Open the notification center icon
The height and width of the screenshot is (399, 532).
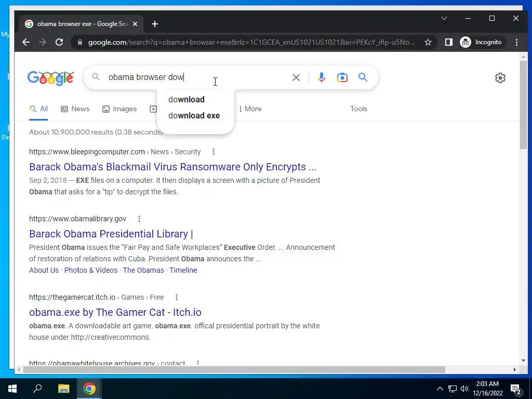pyautogui.click(x=516, y=389)
